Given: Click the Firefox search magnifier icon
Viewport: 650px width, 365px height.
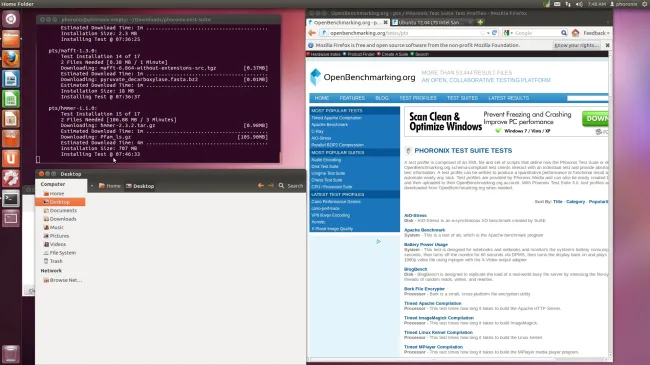Looking at the screenshot, I should click(x=564, y=33).
